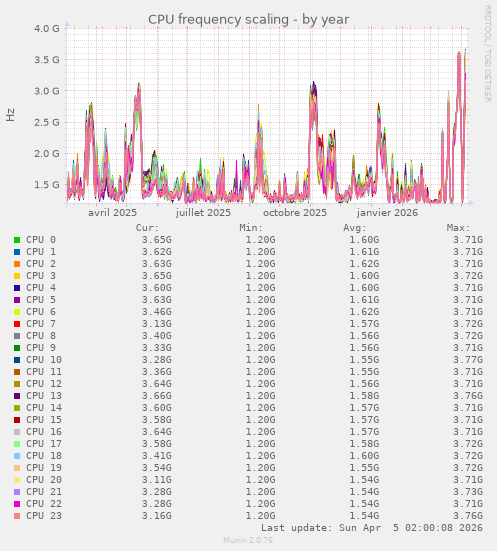Screen dimensions: 497x551
Task: Select the 'CPU 16' legend label
Action: click(x=44, y=432)
